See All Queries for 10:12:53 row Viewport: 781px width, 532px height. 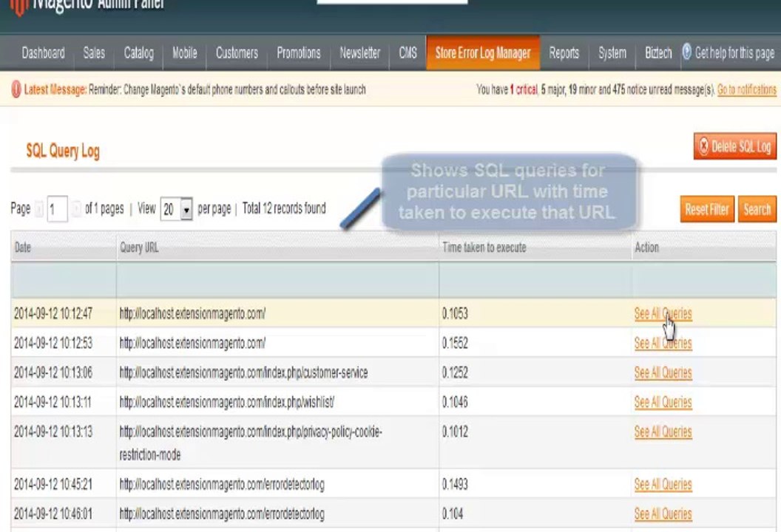[663, 343]
